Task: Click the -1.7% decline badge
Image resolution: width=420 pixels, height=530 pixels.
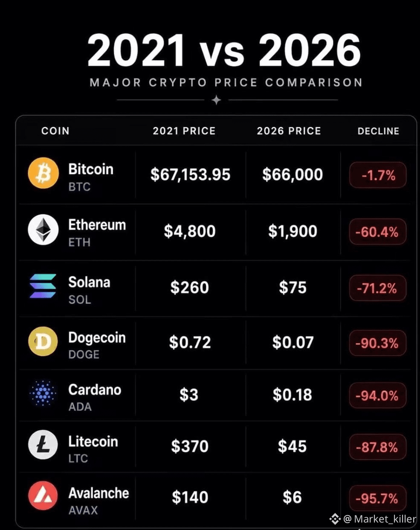Action: (378, 175)
